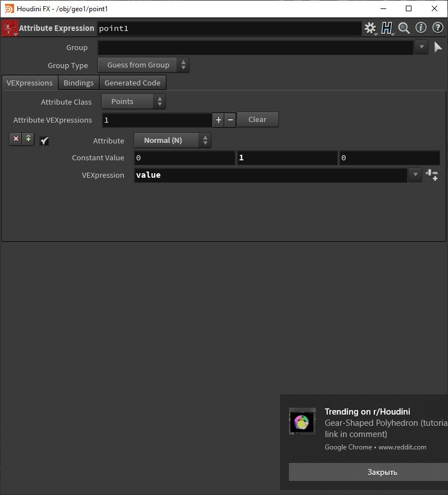Screen dimensions: 448x495
Task: Click the second Constant Value field showing 1
Action: tap(287, 158)
